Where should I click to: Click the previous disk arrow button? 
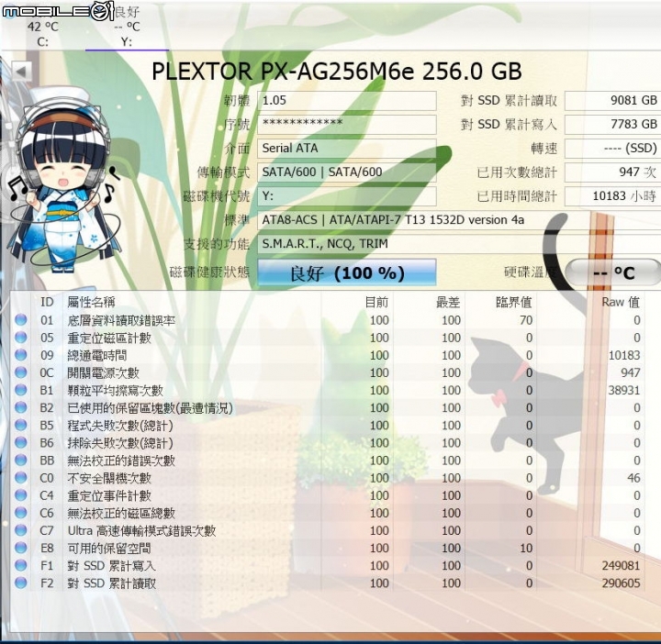click(x=21, y=71)
